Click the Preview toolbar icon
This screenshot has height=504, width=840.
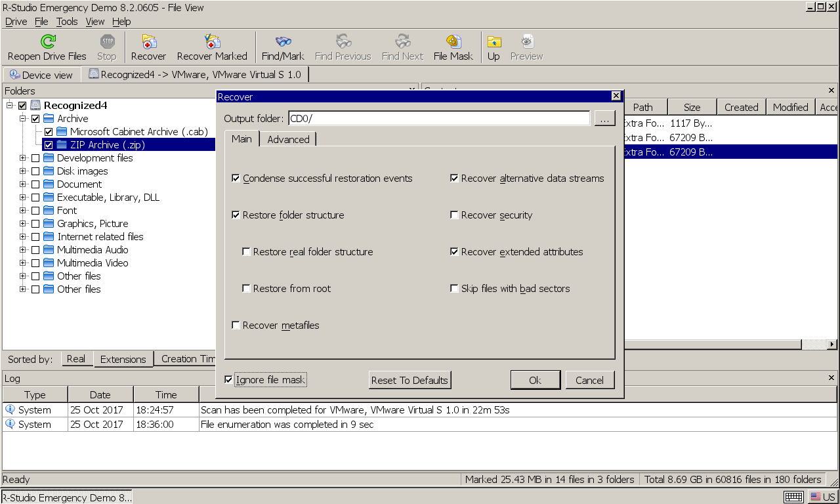(x=527, y=42)
